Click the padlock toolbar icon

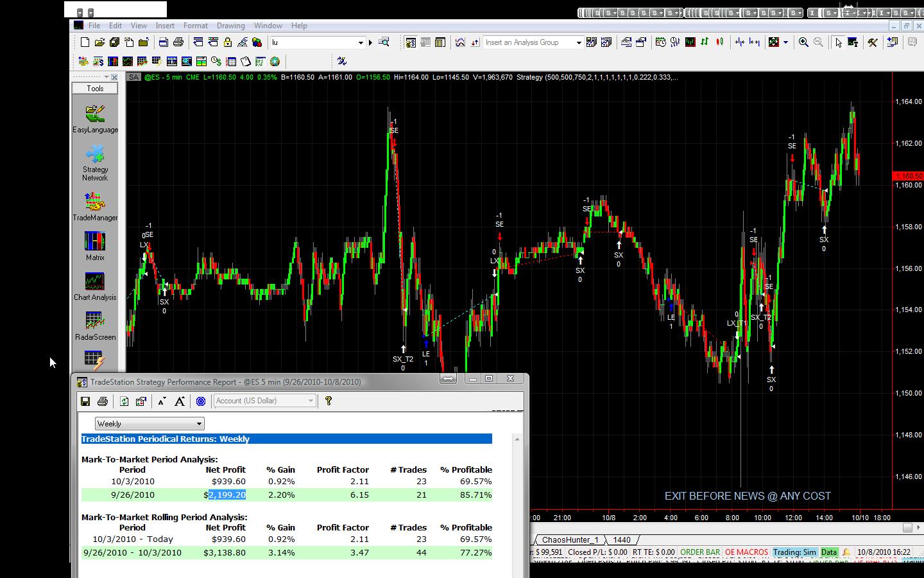pos(228,42)
